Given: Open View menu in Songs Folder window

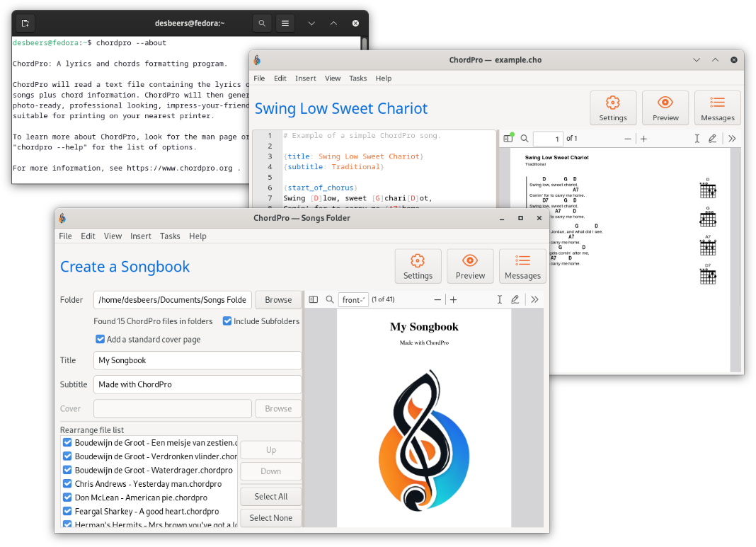Looking at the screenshot, I should click(113, 236).
